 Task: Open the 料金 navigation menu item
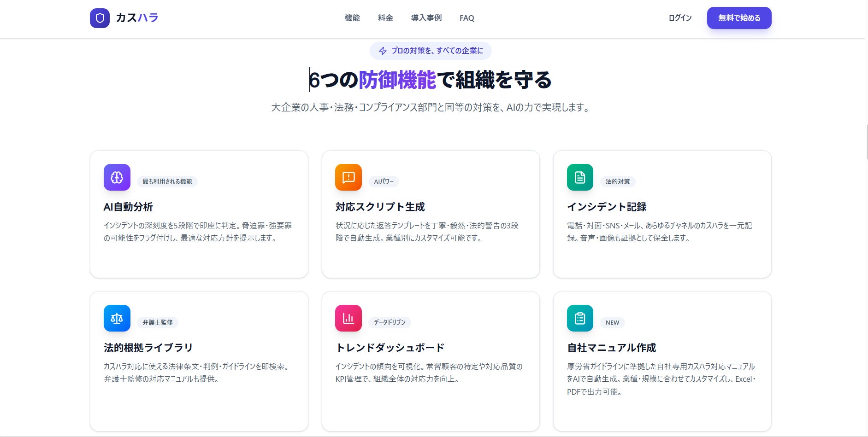pos(385,18)
